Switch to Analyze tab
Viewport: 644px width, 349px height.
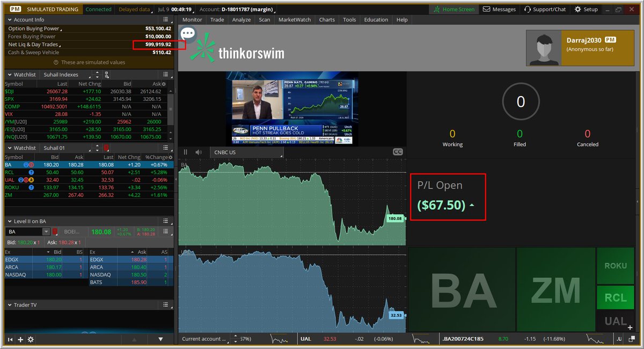pos(241,20)
